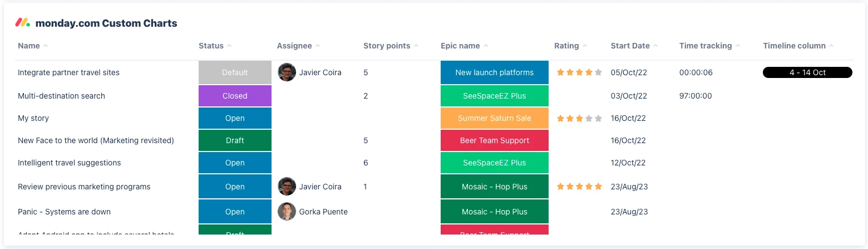Select the Default status cell
The image size is (868, 249).
coord(235,72)
